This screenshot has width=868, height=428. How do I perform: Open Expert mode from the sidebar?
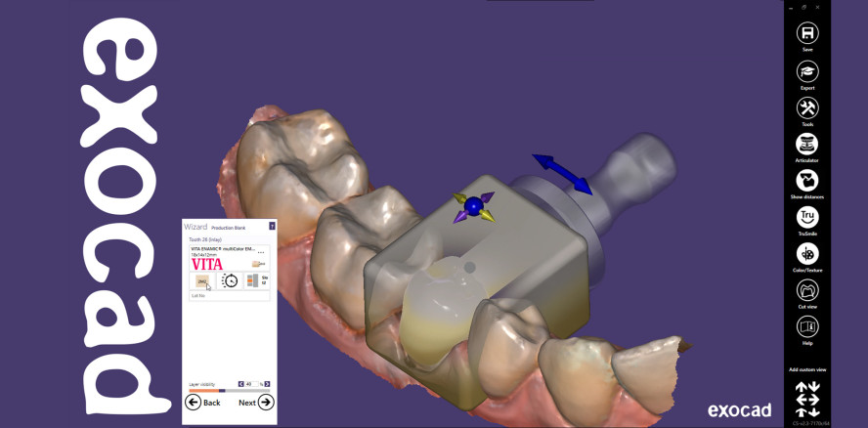click(807, 72)
